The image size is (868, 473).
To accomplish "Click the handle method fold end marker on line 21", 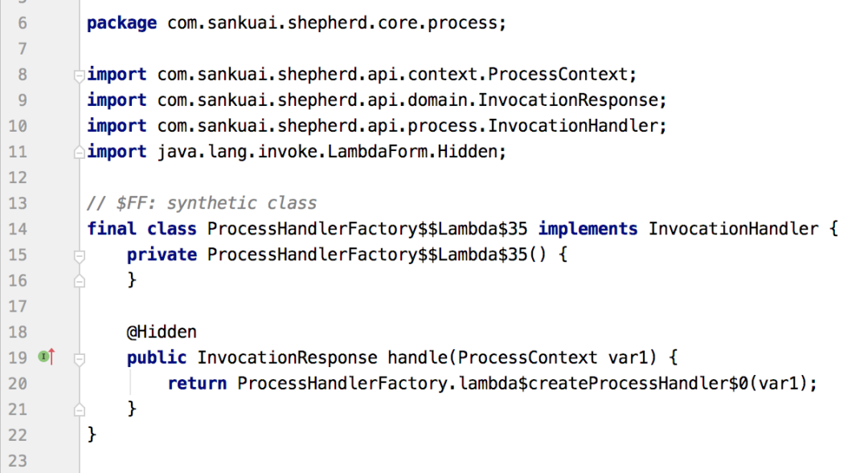I will (x=79, y=410).
